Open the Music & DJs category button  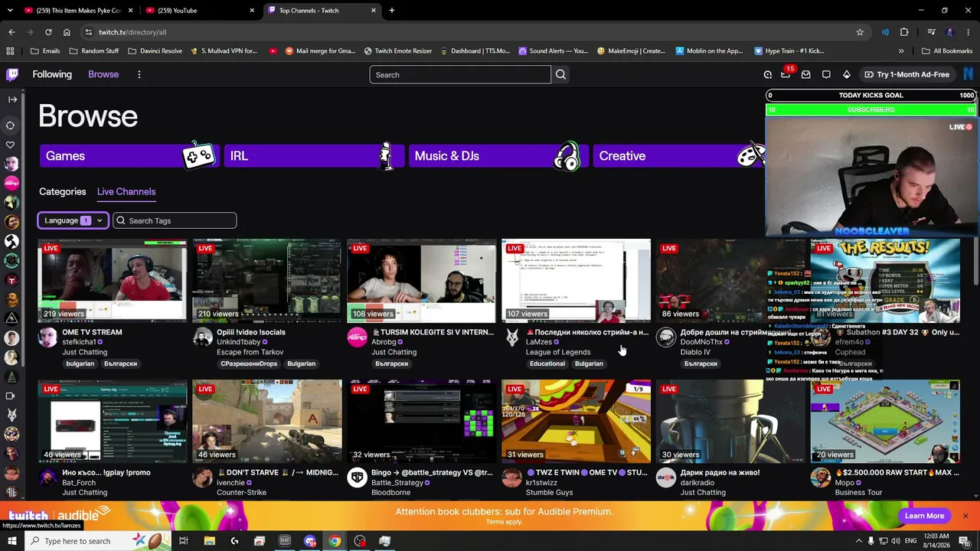(x=498, y=155)
